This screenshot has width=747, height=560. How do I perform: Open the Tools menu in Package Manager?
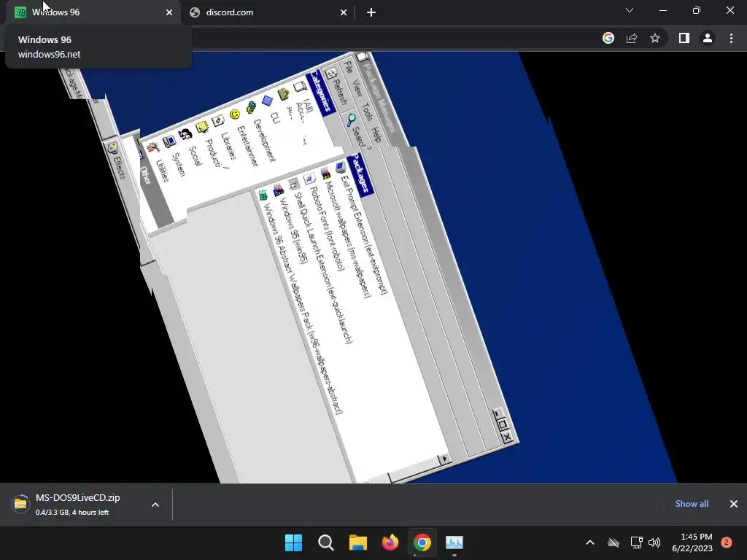pos(366,112)
